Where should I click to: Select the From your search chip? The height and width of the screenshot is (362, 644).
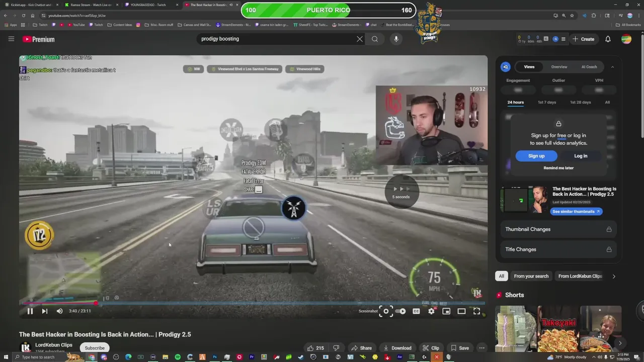[531, 276]
